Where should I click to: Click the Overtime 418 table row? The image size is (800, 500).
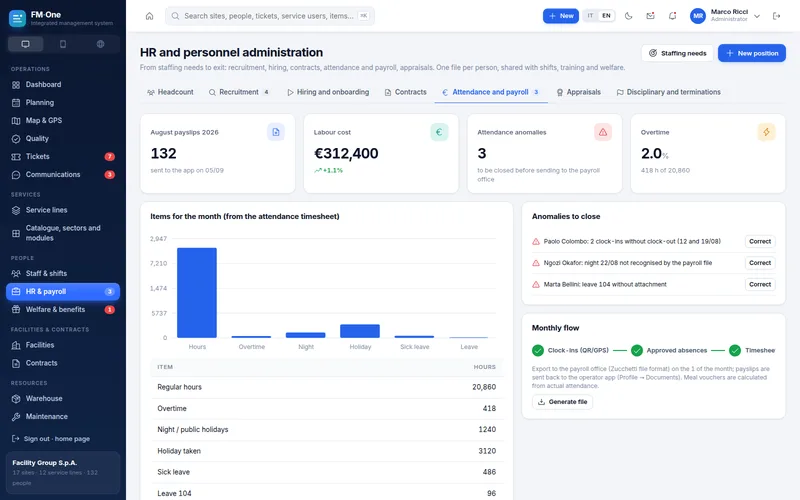coord(327,409)
